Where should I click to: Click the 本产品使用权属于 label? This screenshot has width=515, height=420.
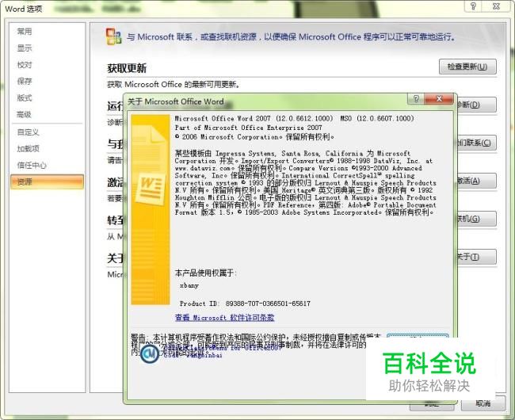[206, 273]
